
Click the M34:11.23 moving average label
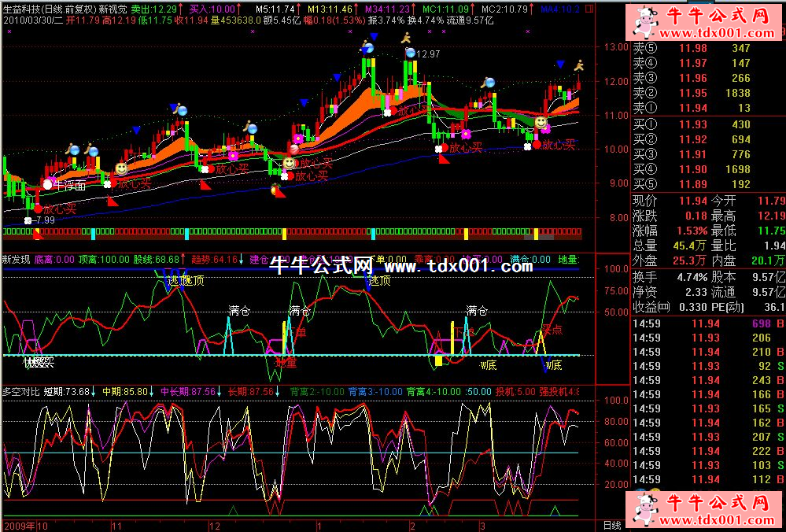[x=387, y=9]
